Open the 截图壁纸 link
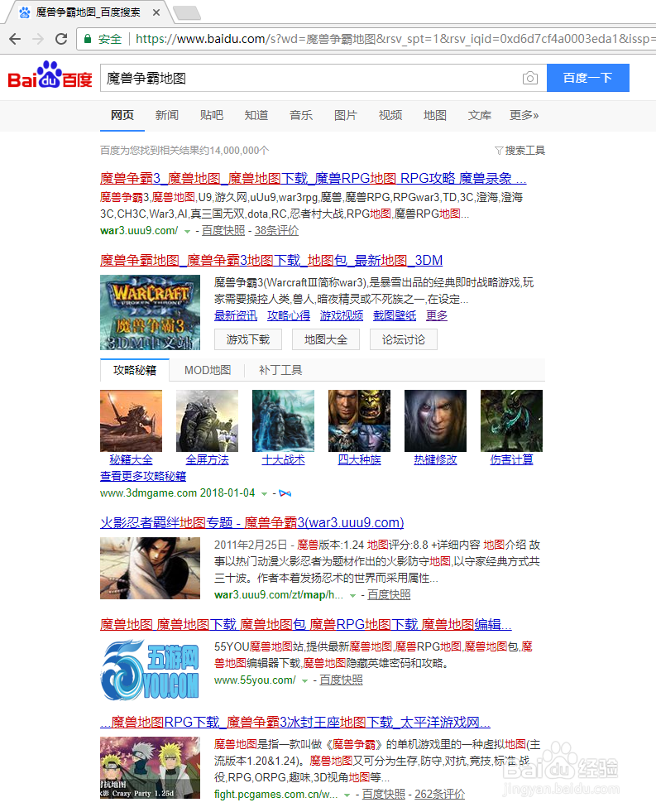This screenshot has height=812, width=656. coord(395,315)
